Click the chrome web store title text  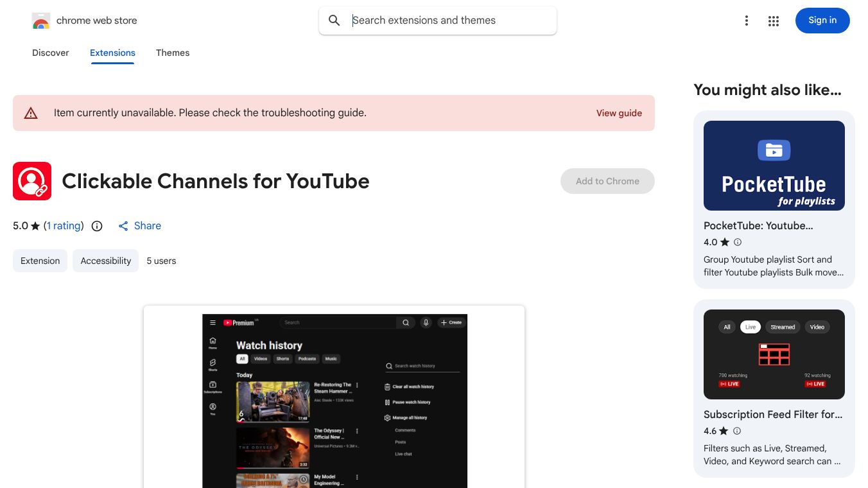coord(97,21)
